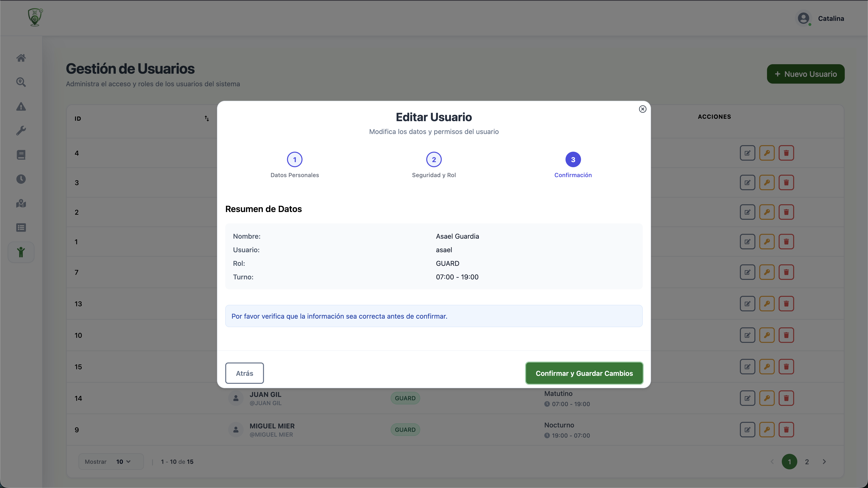The width and height of the screenshot is (868, 488).
Task: Open the map marker icon in sidebar
Action: point(21,203)
